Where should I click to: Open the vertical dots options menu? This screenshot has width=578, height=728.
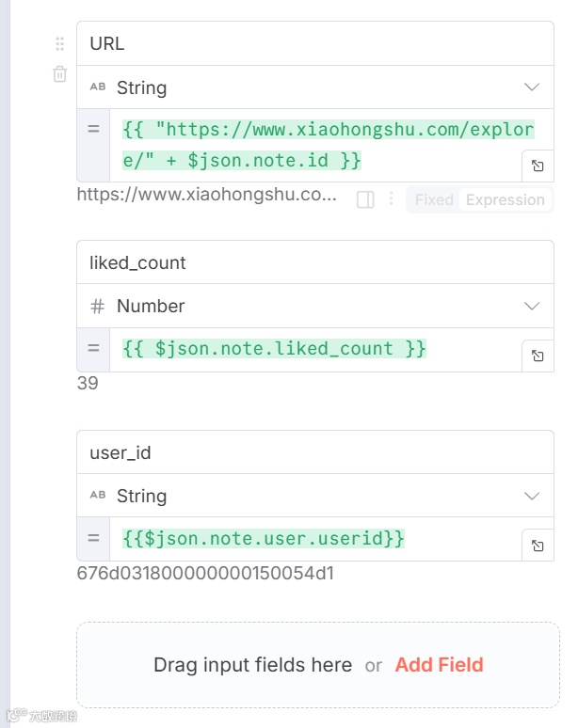point(392,198)
